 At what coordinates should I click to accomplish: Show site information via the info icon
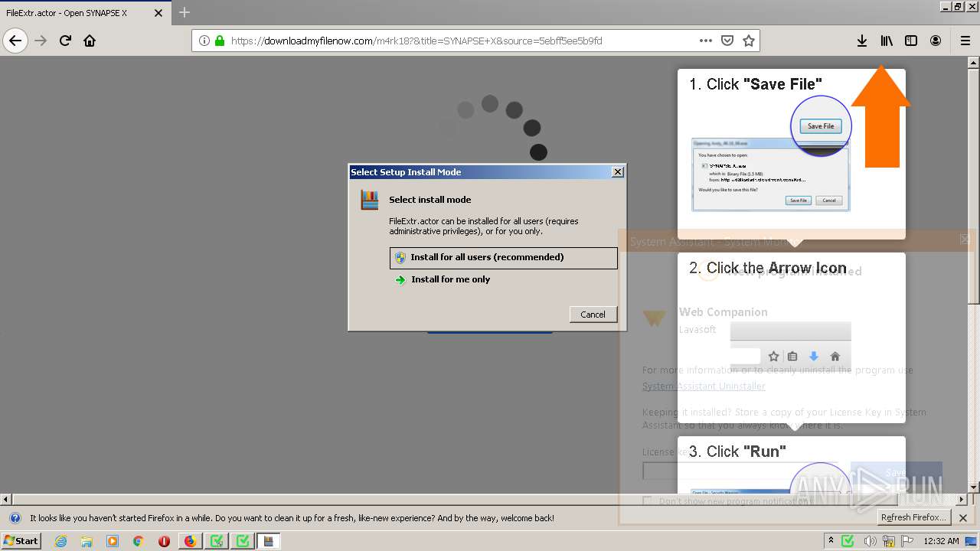204,41
